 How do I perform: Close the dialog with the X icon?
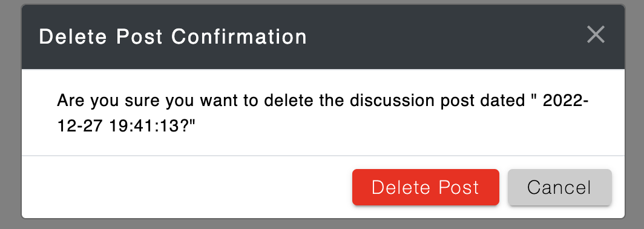pos(596,35)
